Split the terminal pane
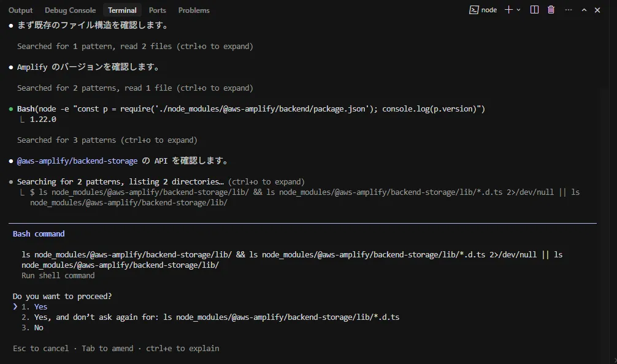The width and height of the screenshot is (617, 364). coord(534,10)
